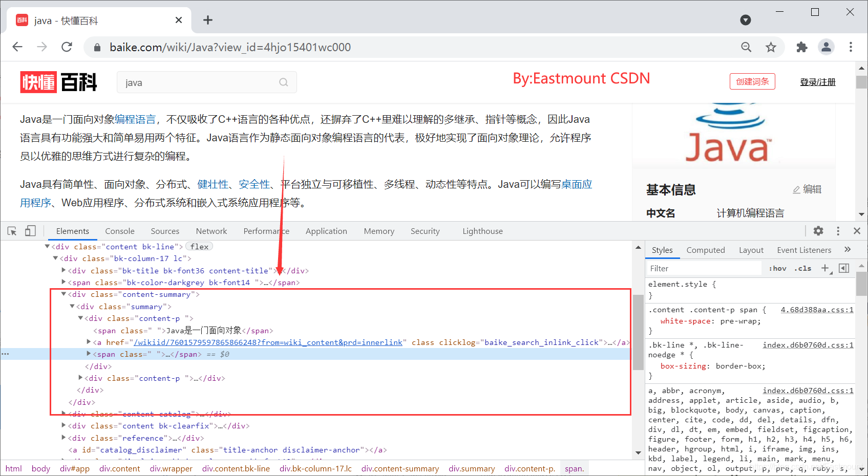Click the 编辑 pencil edit link
Image resolution: width=868 pixels, height=476 pixels.
coord(807,189)
